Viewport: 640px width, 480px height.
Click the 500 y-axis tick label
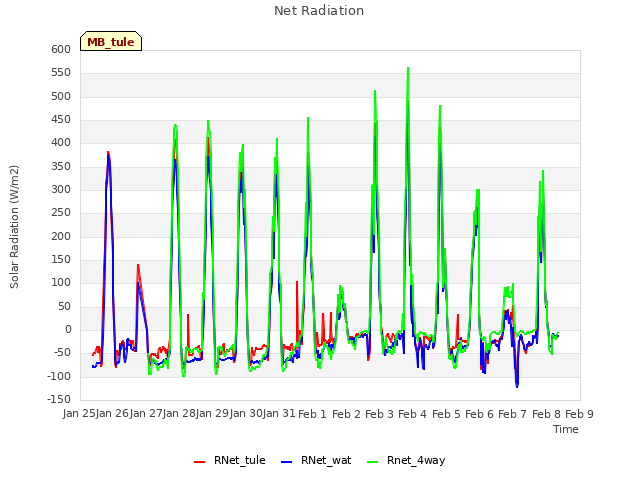[x=61, y=96]
